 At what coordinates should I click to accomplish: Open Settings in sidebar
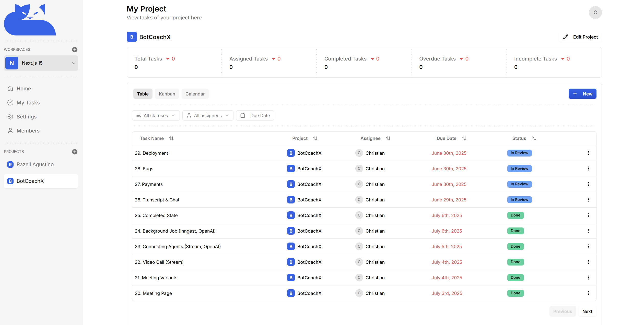click(41, 117)
